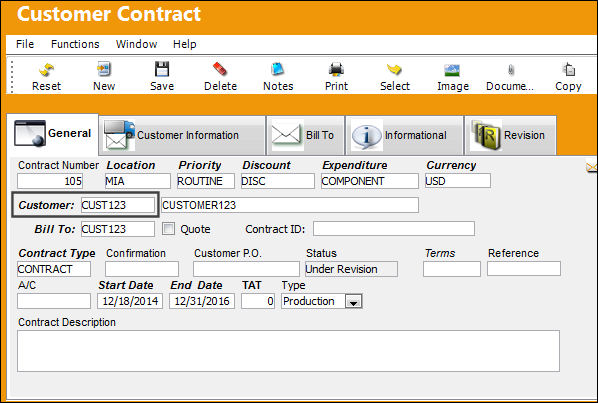The width and height of the screenshot is (598, 403).
Task: Switch to the General tab
Action: coord(53,134)
